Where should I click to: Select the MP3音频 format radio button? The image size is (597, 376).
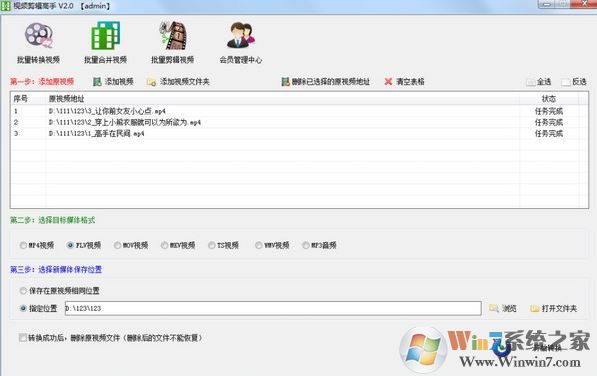pos(306,245)
